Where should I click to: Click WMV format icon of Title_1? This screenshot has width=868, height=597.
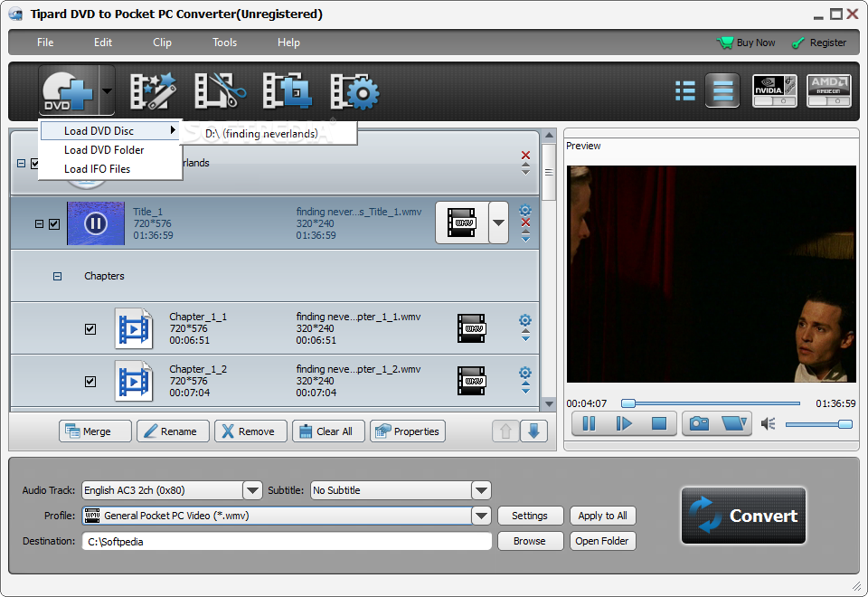462,223
